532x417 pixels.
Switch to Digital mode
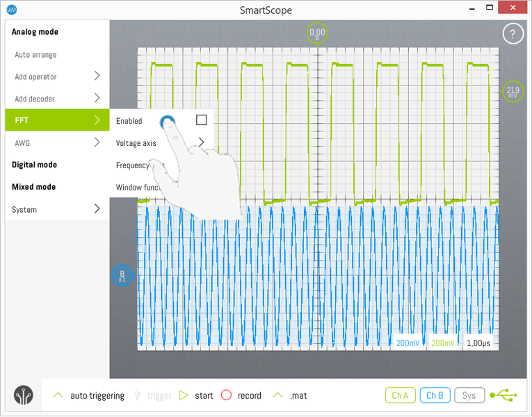click(35, 165)
